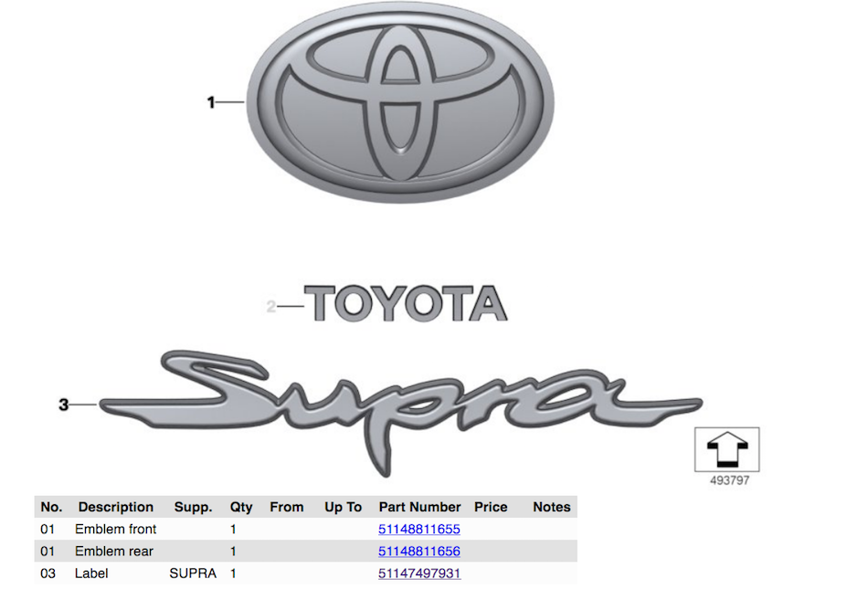Click the Part Number column header

point(419,507)
